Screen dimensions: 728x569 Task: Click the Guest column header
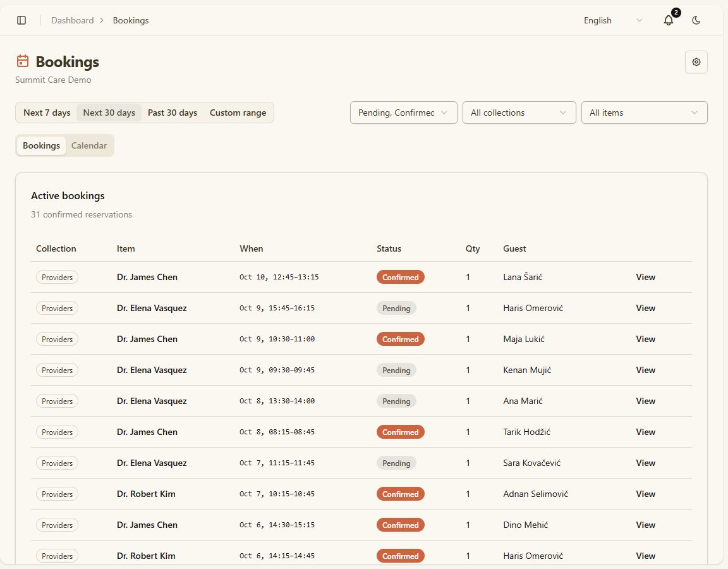tap(514, 248)
